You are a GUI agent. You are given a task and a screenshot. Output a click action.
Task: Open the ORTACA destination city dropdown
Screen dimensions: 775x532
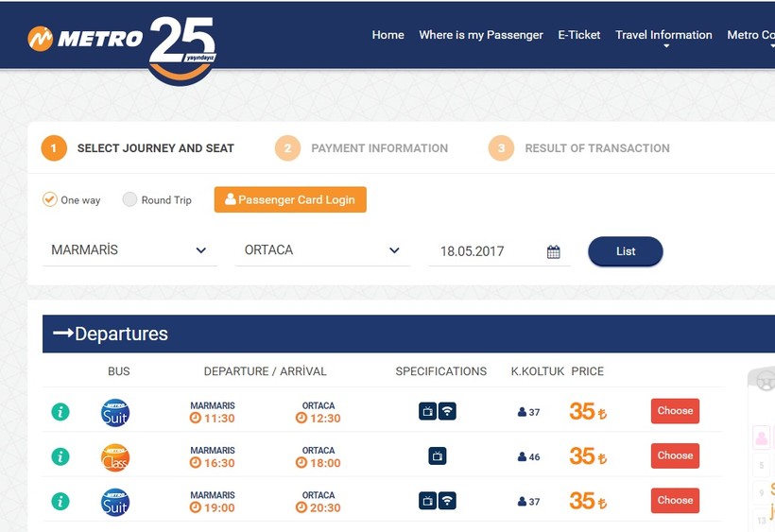(x=322, y=250)
